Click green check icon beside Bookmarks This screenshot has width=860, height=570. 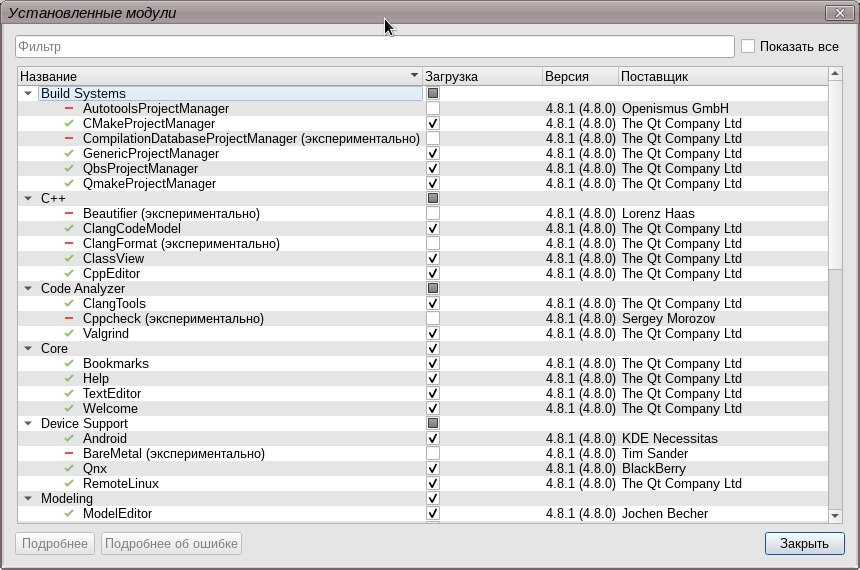[x=69, y=363]
